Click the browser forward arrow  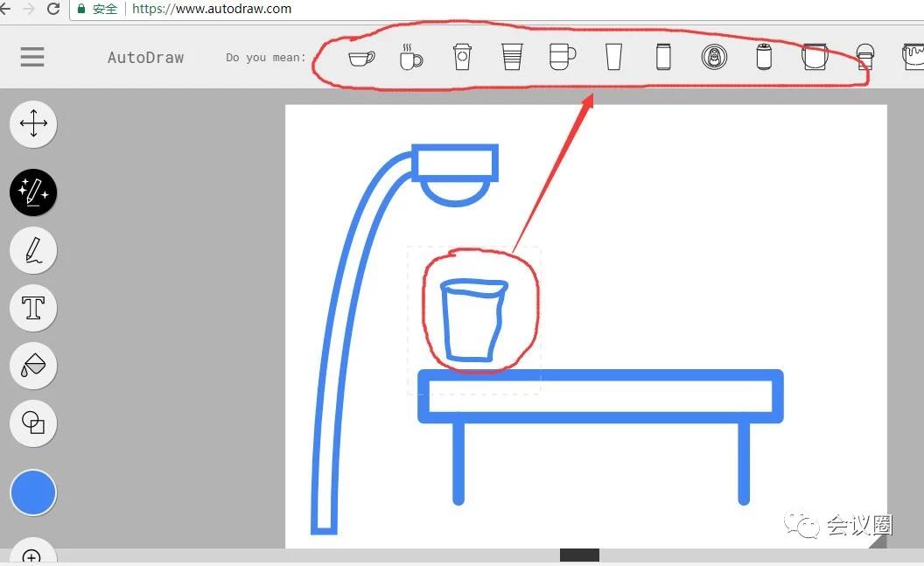point(28,9)
